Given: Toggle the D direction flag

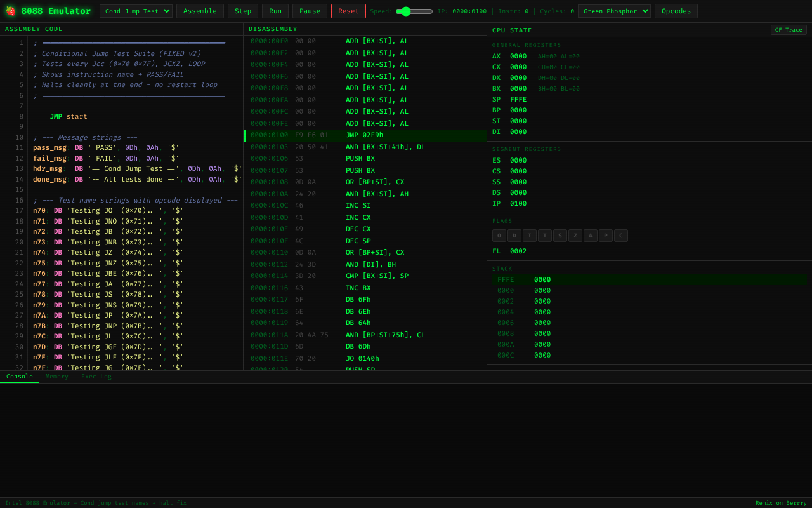Looking at the screenshot, I should click(514, 236).
